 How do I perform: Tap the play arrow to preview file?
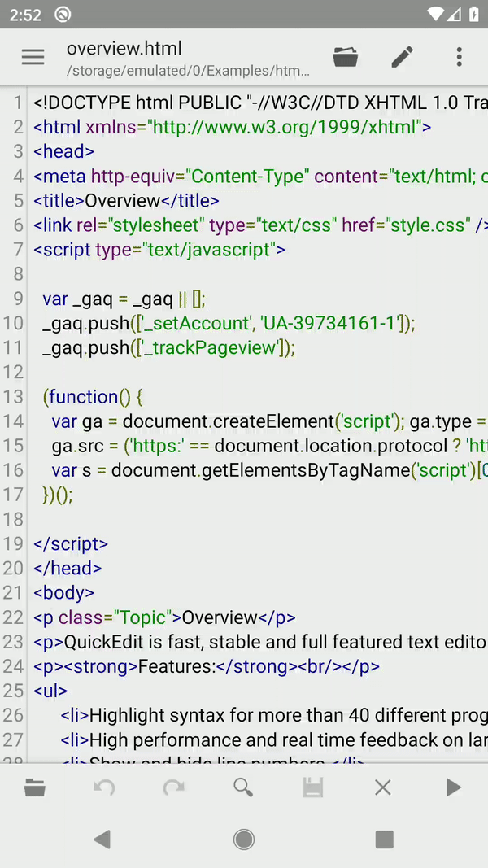pyautogui.click(x=453, y=787)
